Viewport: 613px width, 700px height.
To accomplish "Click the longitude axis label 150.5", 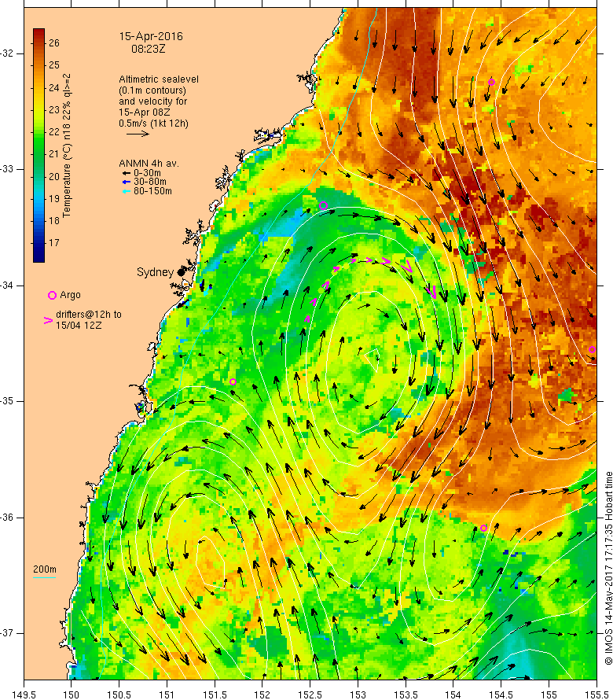I will tap(119, 694).
